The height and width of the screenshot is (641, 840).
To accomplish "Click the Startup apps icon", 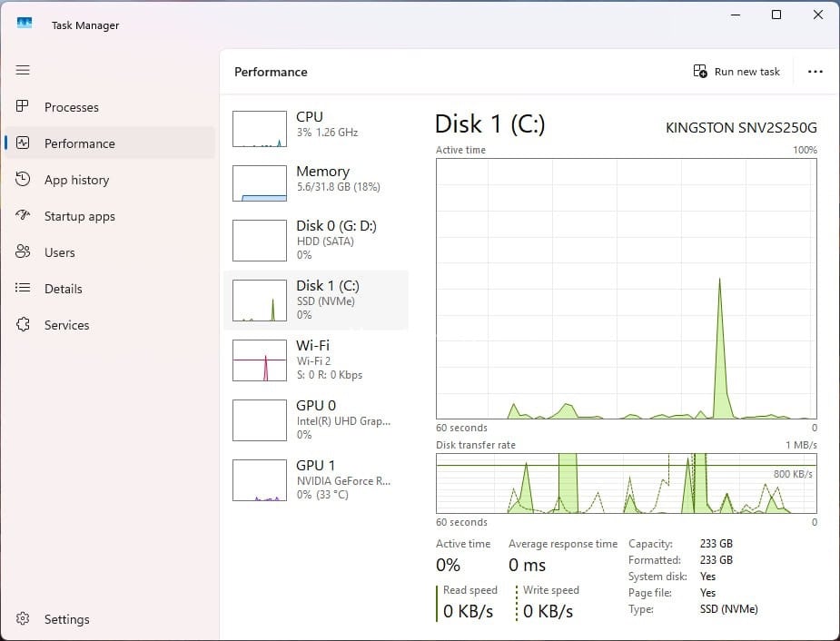I will click(x=24, y=216).
